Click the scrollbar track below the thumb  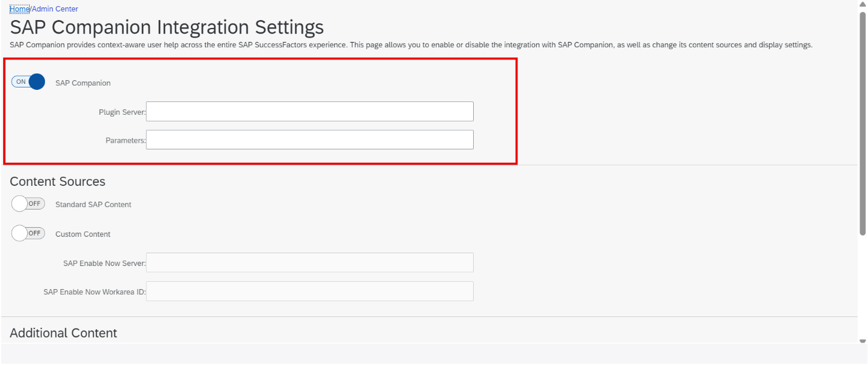(863, 285)
